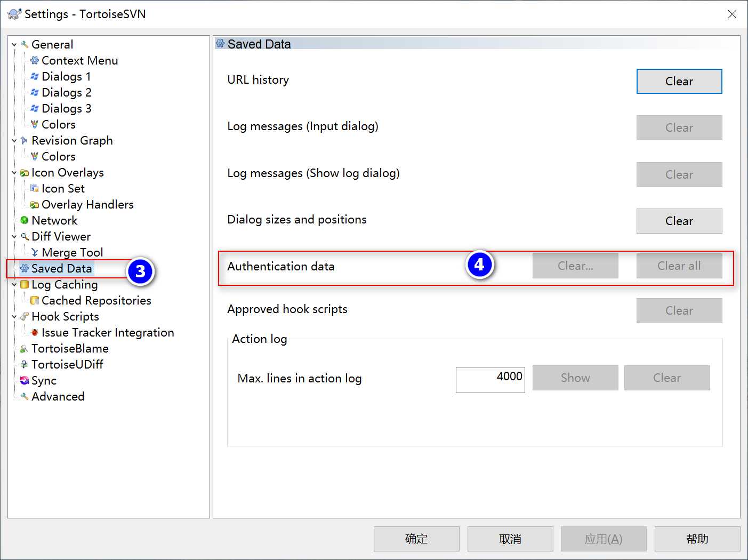The width and height of the screenshot is (748, 560).
Task: Clear the URL history
Action: pyautogui.click(x=679, y=81)
